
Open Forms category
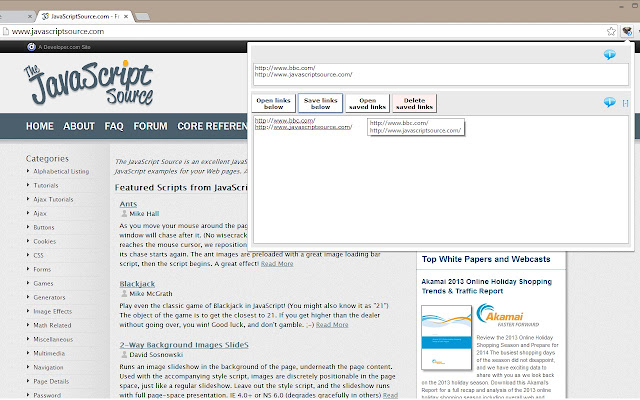pos(42,269)
